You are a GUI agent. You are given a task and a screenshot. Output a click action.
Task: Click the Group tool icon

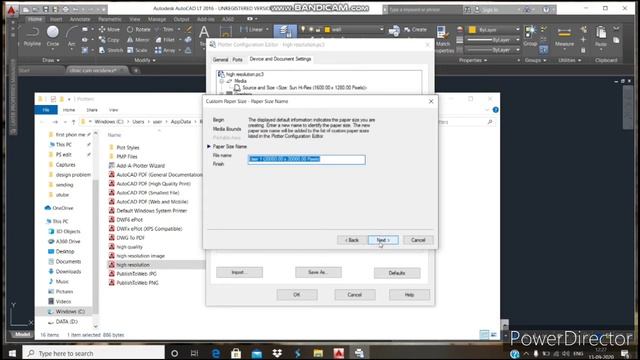[x=530, y=36]
